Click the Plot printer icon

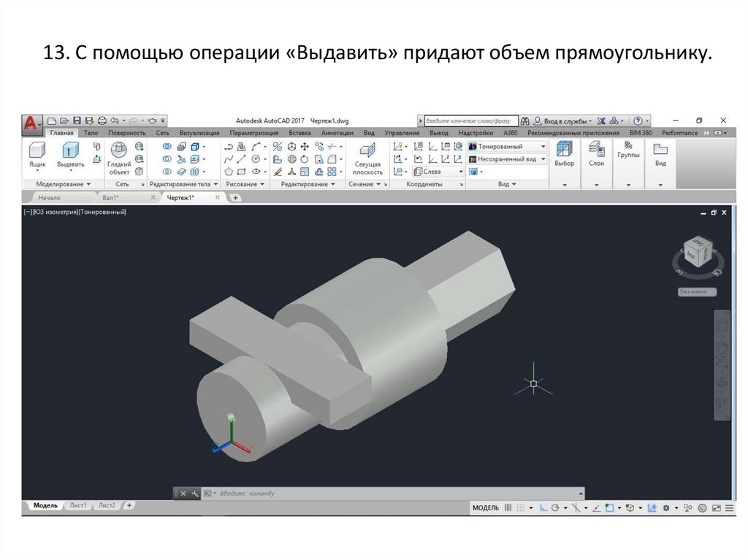point(102,120)
